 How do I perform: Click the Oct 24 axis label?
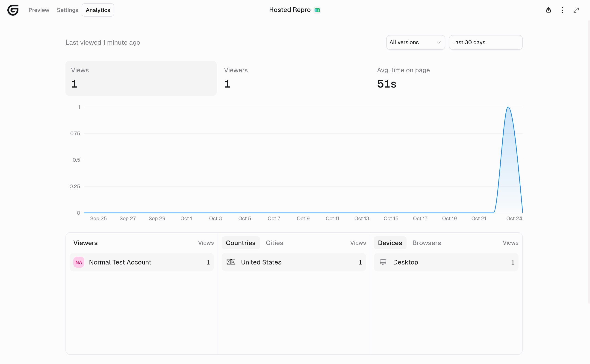(514, 218)
